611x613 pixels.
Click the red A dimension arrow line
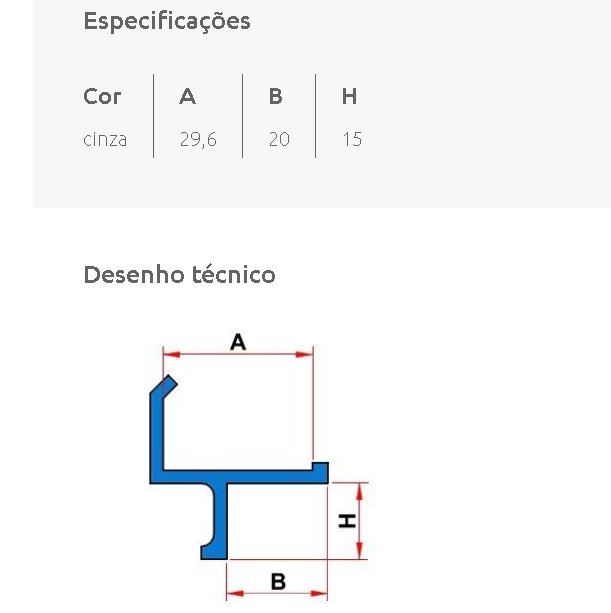(x=238, y=355)
